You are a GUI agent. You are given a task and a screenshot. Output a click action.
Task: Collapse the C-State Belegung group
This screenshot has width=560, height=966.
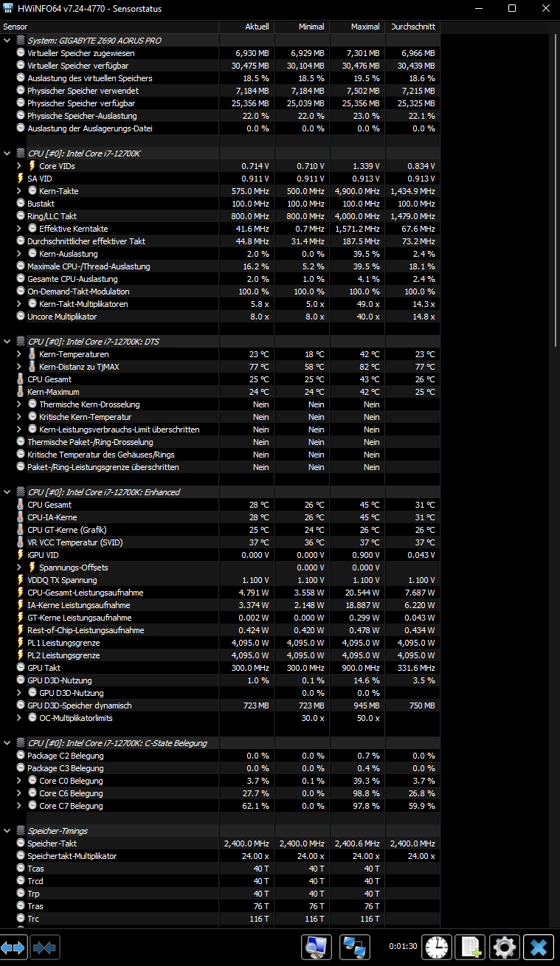point(7,743)
